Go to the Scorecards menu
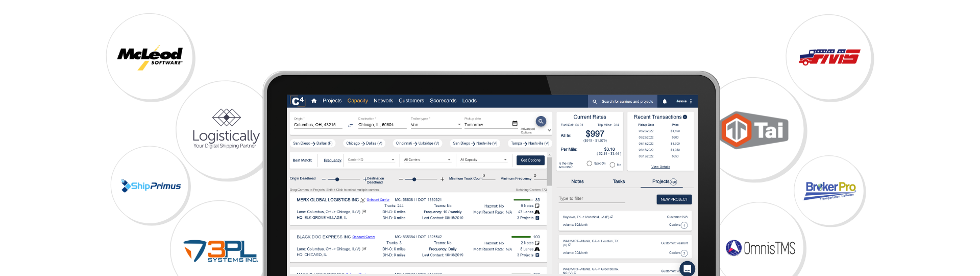This screenshot has height=276, width=980. [x=443, y=101]
